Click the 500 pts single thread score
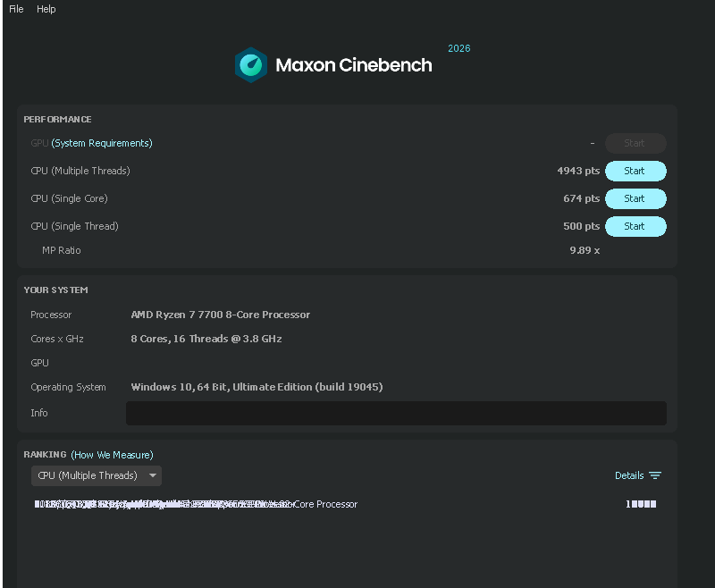This screenshot has height=588, width=715. click(582, 227)
